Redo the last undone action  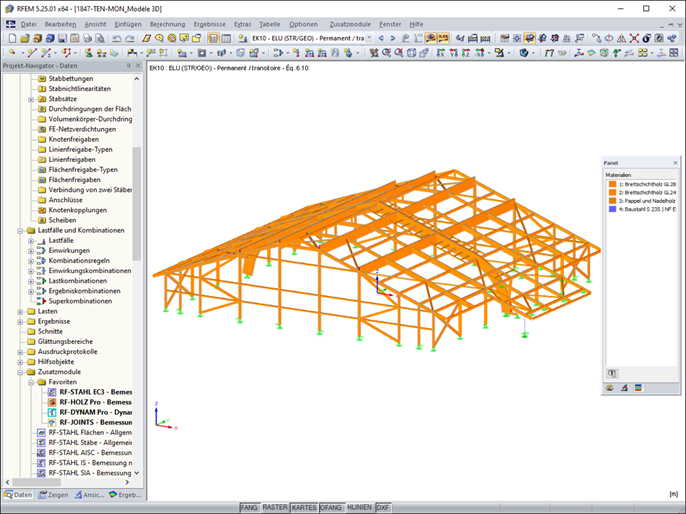tap(130, 38)
